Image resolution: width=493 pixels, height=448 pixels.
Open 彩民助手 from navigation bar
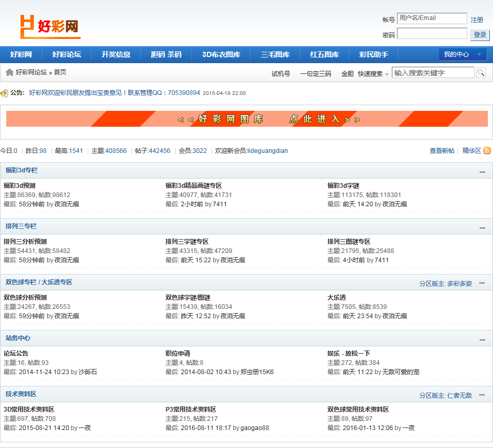point(374,54)
